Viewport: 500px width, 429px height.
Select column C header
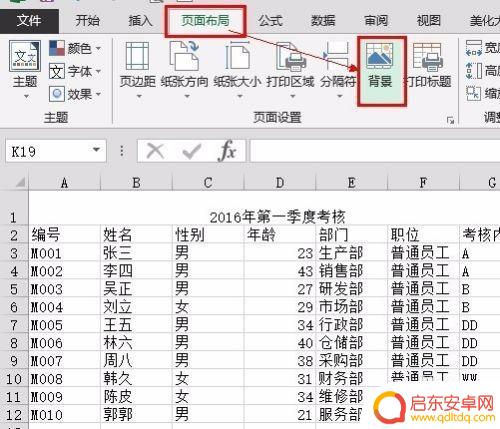[208, 183]
